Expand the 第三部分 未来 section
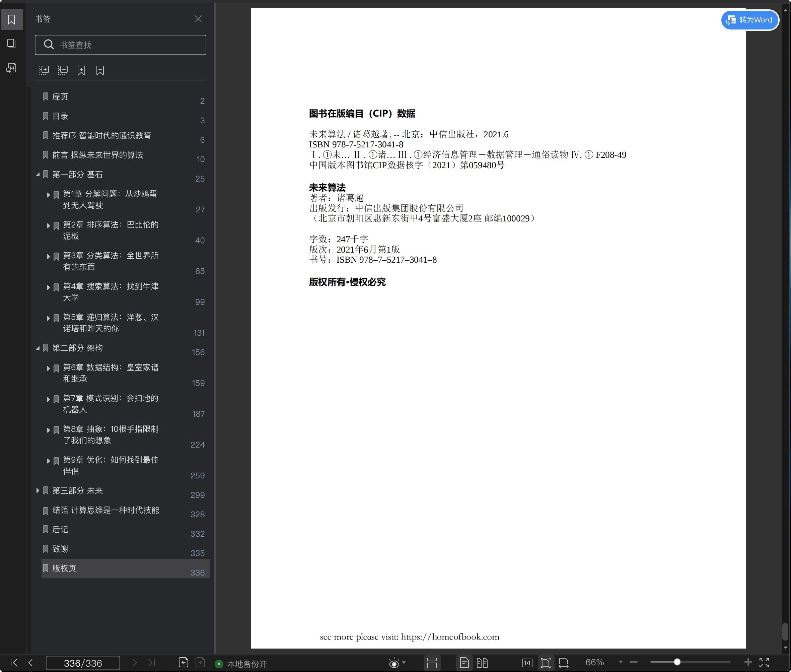 (x=38, y=491)
